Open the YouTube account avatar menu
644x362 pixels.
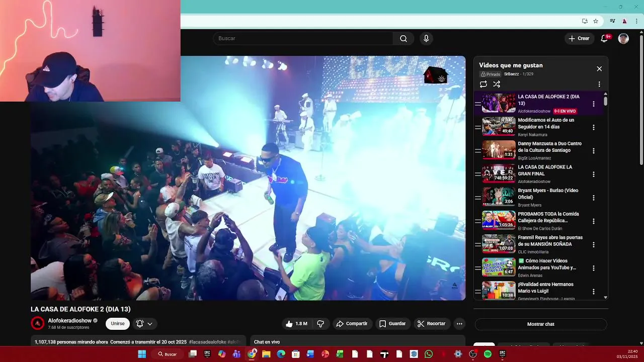[x=623, y=39]
